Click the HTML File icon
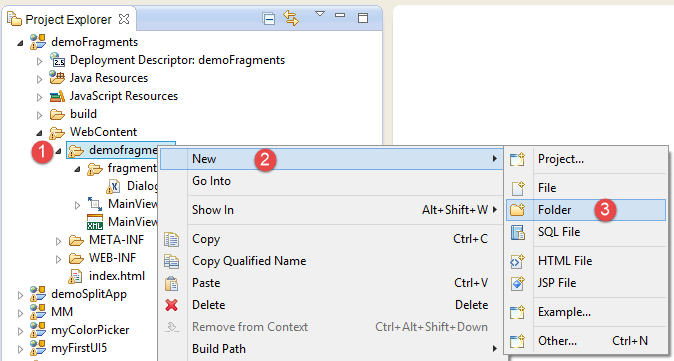Viewport: 674px width, 361px height. (x=518, y=261)
